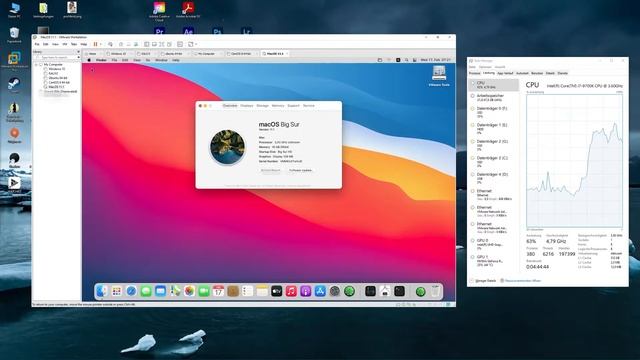Image resolution: width=640 pixels, height=360 pixels.
Task: Open FaceTime in the dock
Action: (x=204, y=291)
